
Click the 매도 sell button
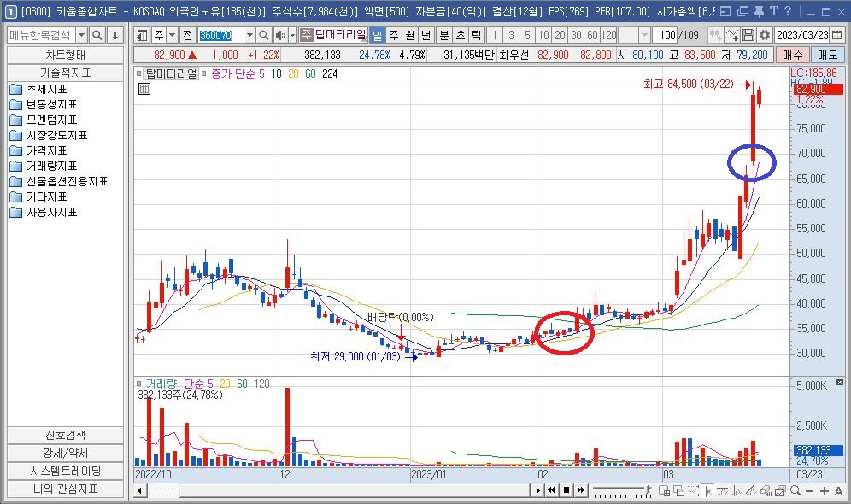tap(828, 55)
